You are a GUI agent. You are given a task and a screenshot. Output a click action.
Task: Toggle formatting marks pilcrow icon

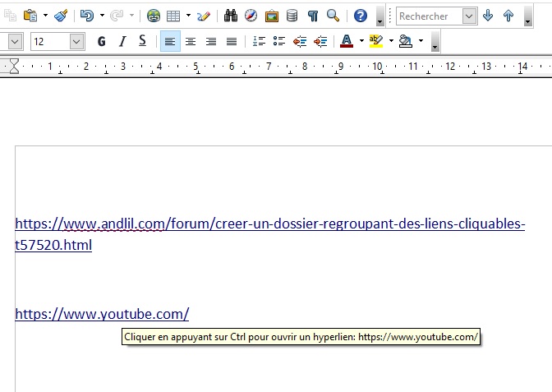coord(313,16)
